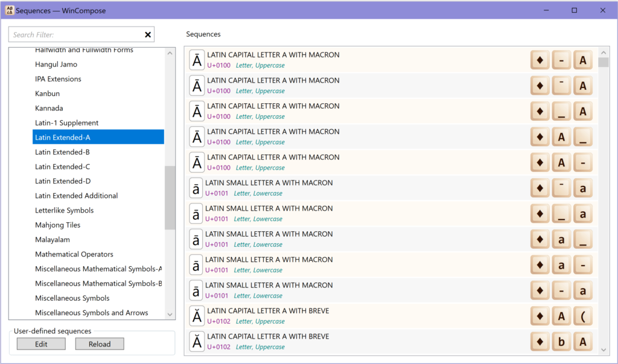
Task: Click the category list scrollbar thumb
Action: 170,197
